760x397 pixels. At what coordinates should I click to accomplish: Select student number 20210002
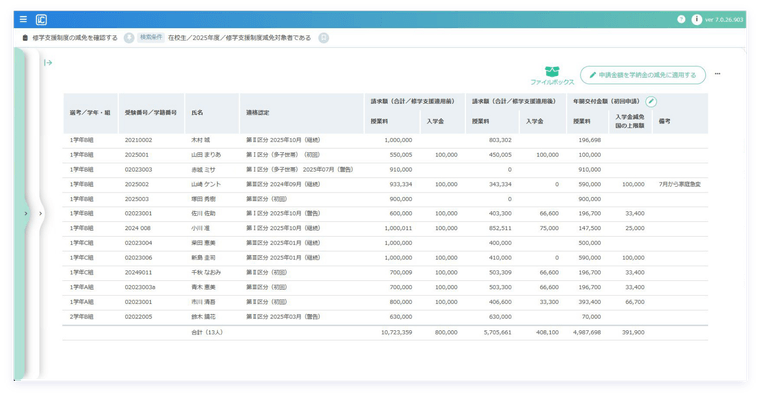(138, 140)
